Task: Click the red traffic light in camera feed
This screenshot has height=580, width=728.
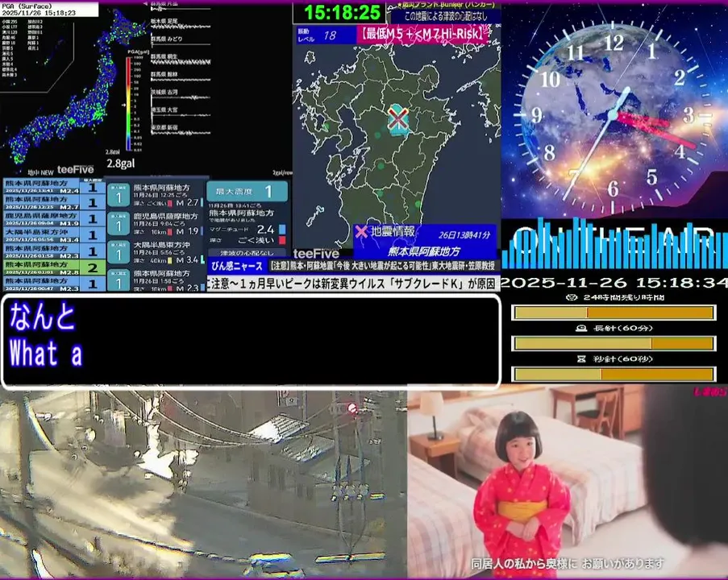Action: pos(352,408)
